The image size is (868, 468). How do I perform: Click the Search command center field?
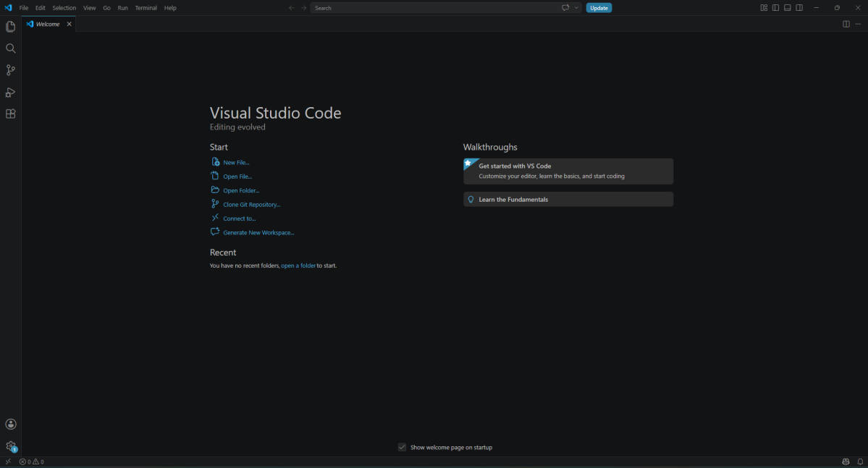434,8
